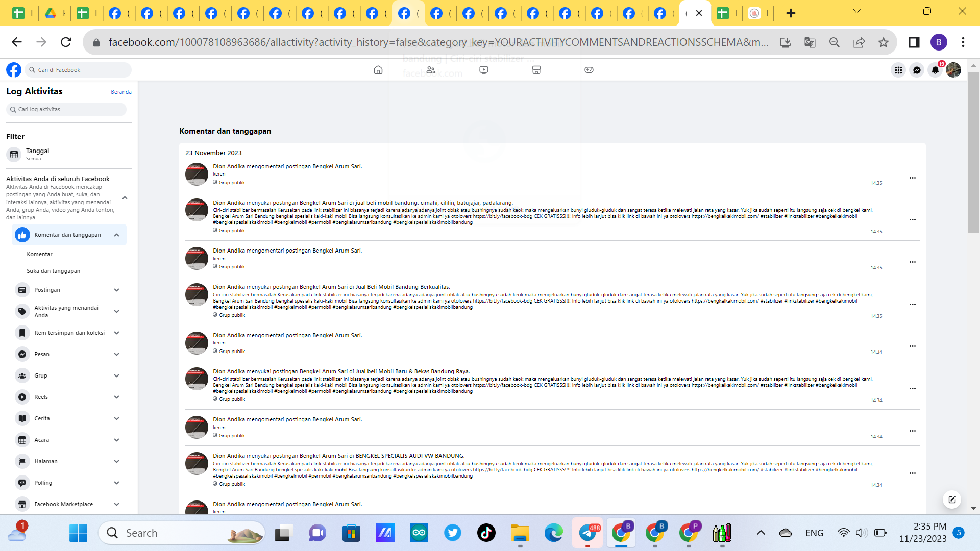
Task: Open the Messenger icon
Action: [917, 70]
